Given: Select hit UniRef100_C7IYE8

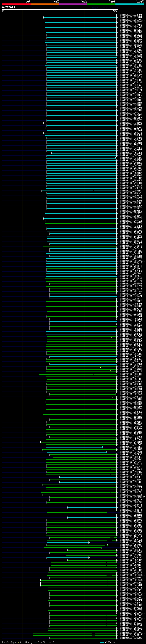Looking at the screenshot, I should coord(131,447).
